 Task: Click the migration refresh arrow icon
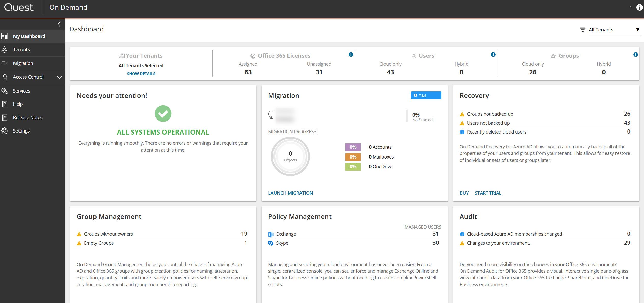click(271, 115)
